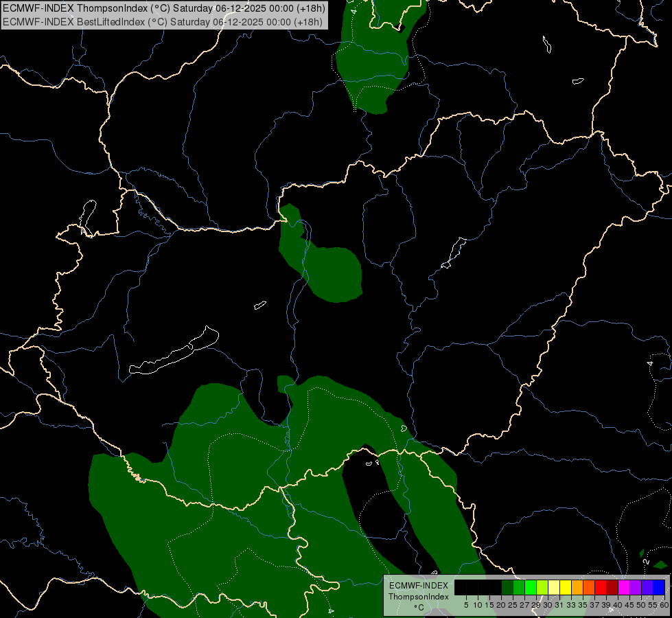672x618 pixels.
Task: Click the bright green 27–29 legend swatch
Action: click(531, 587)
